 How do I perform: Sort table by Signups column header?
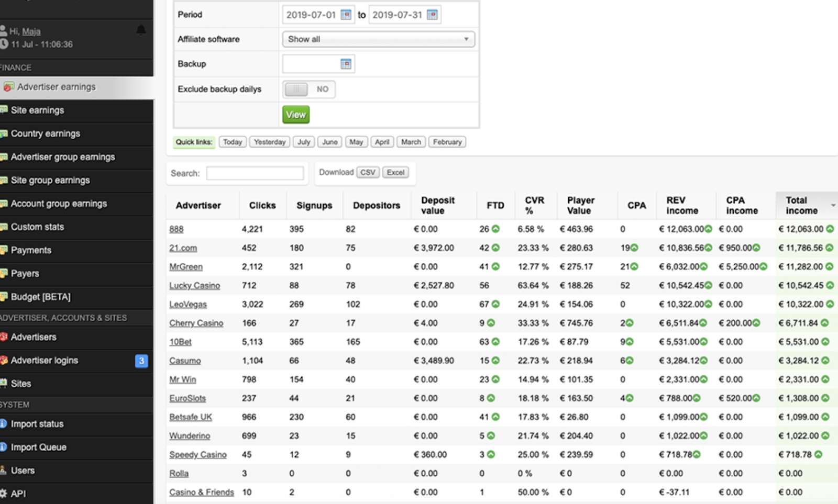pos(314,206)
